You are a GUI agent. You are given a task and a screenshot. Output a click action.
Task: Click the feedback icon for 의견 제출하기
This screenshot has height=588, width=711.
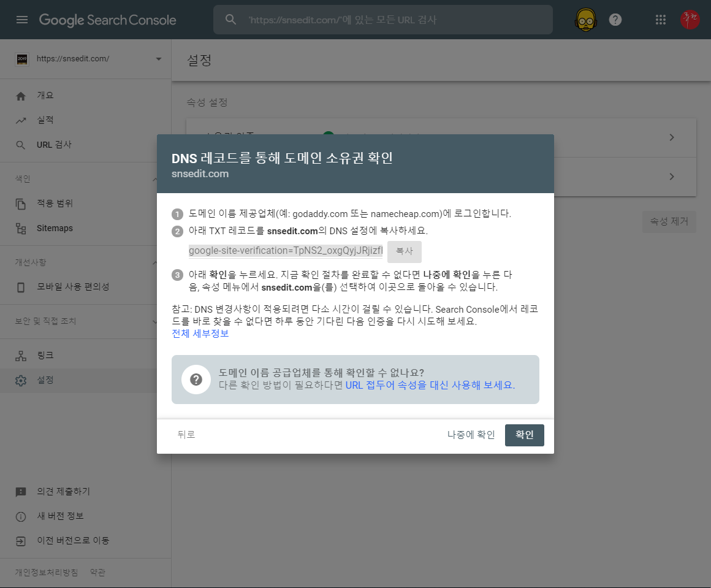[x=21, y=492]
